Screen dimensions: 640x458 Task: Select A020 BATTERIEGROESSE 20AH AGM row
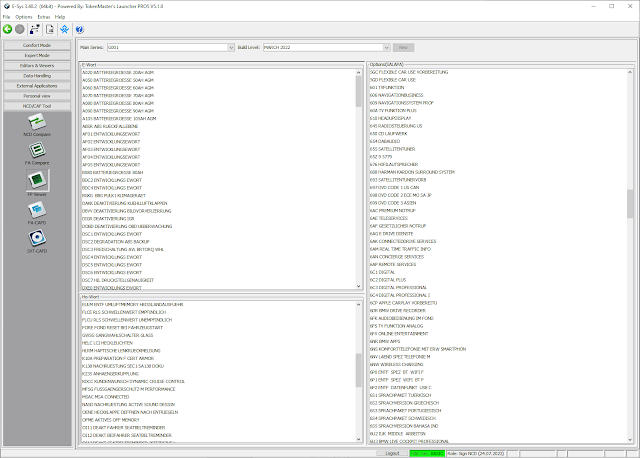click(x=218, y=72)
